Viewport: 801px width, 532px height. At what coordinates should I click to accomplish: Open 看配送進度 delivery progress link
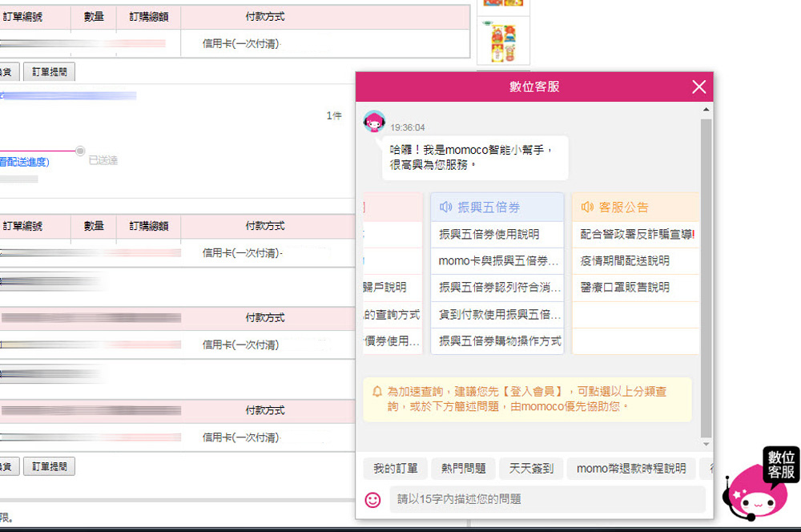tap(25, 162)
